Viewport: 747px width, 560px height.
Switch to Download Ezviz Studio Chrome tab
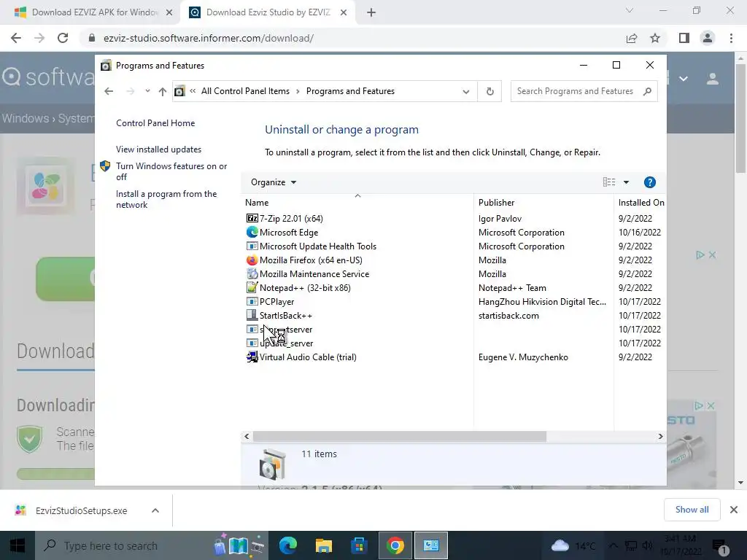[x=268, y=12]
